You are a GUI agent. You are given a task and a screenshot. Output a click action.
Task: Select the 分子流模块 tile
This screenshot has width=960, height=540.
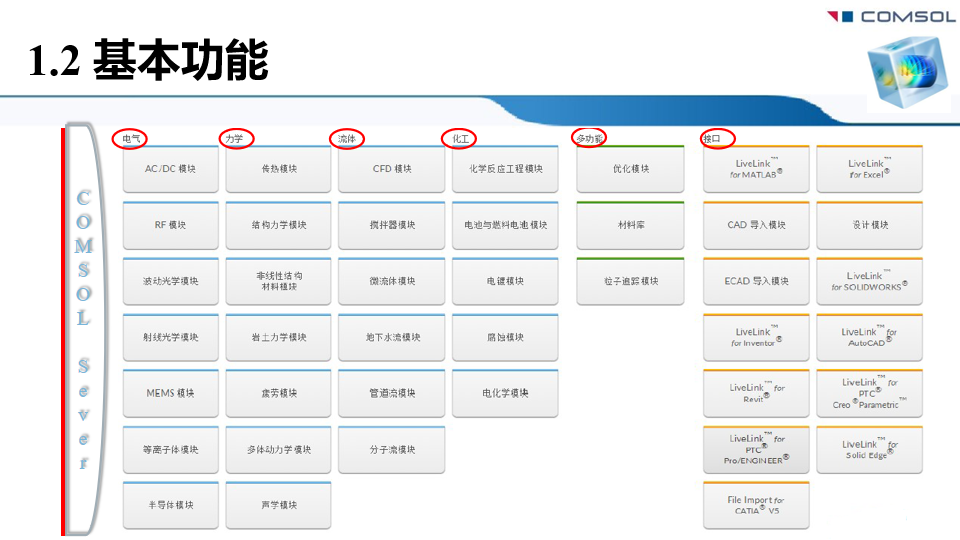[392, 449]
